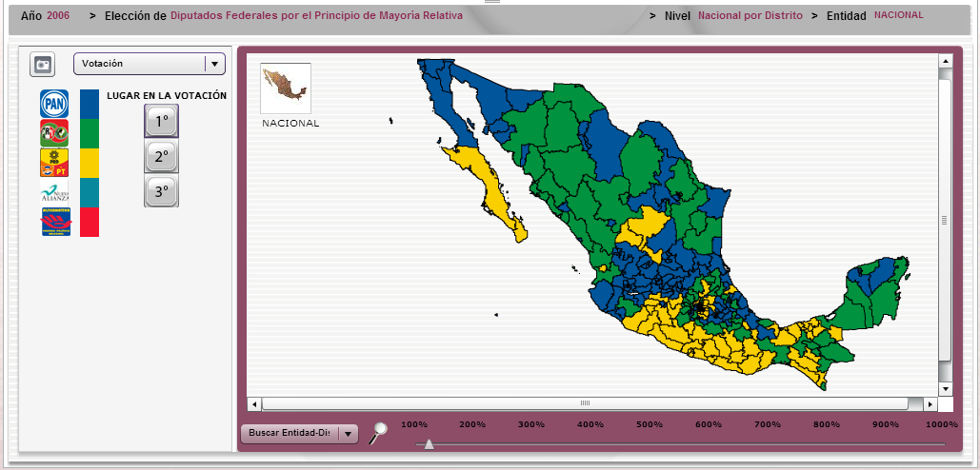Click the NACIONAL map thumbnail
Screen dimensions: 980x470
click(x=286, y=88)
